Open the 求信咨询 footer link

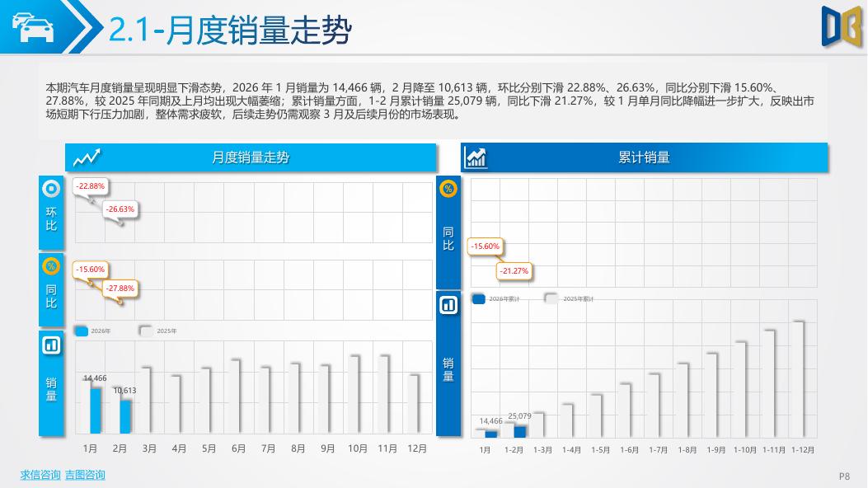point(42,473)
